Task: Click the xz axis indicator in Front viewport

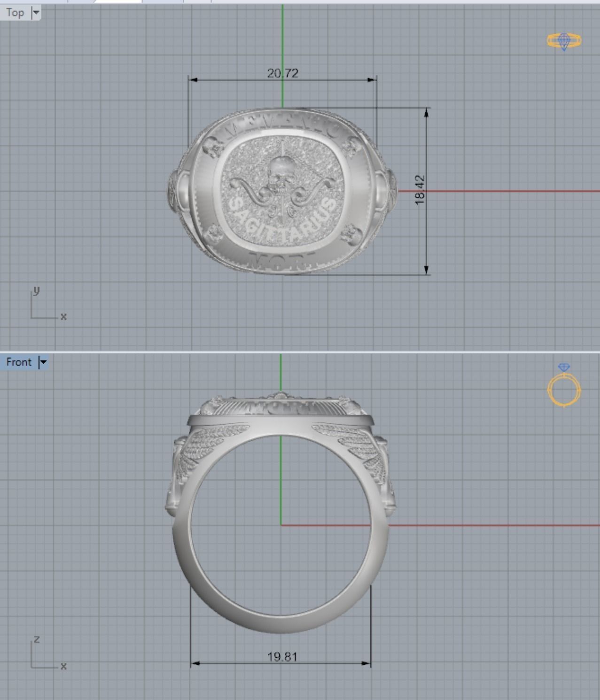Action: pyautogui.click(x=48, y=653)
